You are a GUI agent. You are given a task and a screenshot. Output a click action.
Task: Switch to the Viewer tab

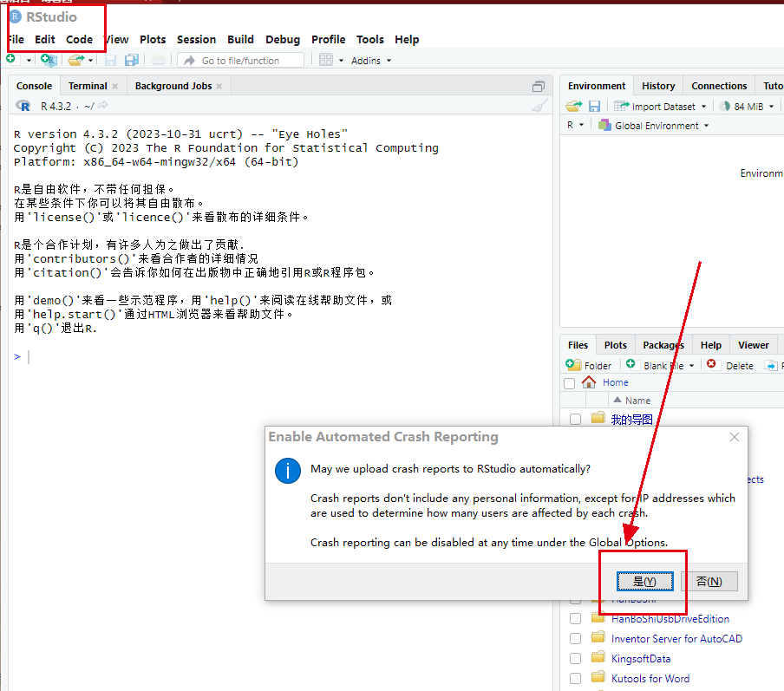(754, 345)
